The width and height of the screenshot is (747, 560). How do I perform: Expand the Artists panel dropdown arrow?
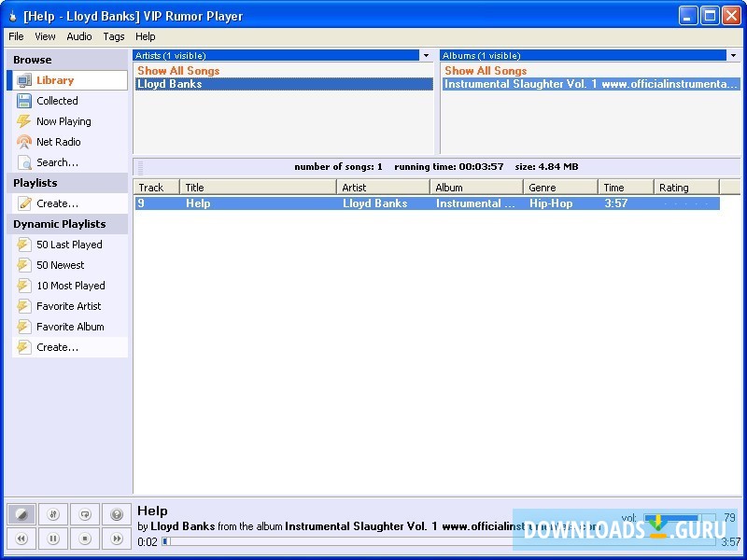(426, 55)
